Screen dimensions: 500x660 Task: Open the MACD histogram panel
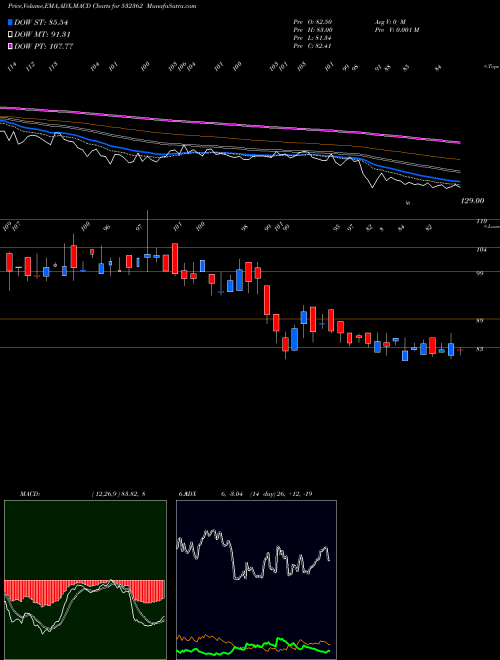85,580
